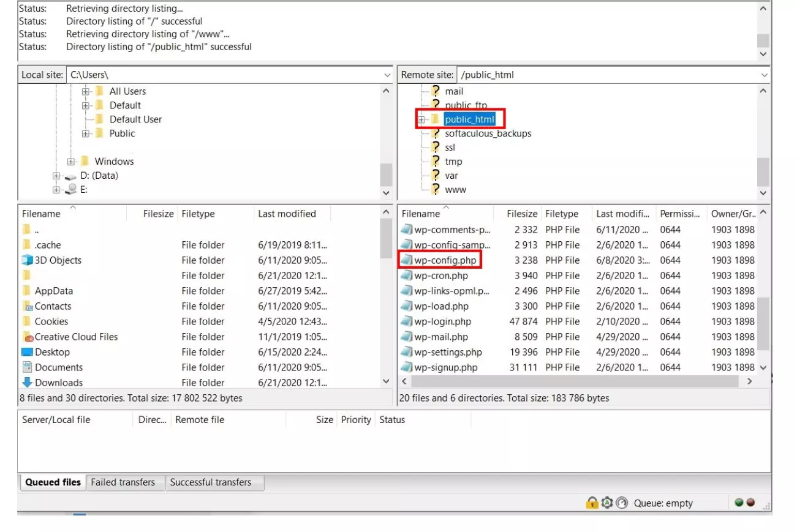
Task: Click the Downloads folder arrow icon
Action: pos(27,383)
